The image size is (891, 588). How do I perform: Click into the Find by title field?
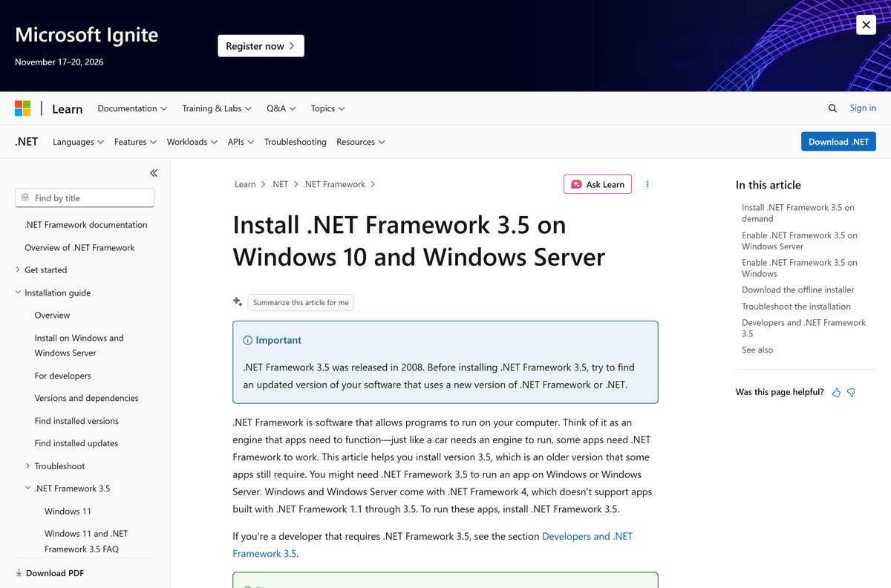[85, 197]
